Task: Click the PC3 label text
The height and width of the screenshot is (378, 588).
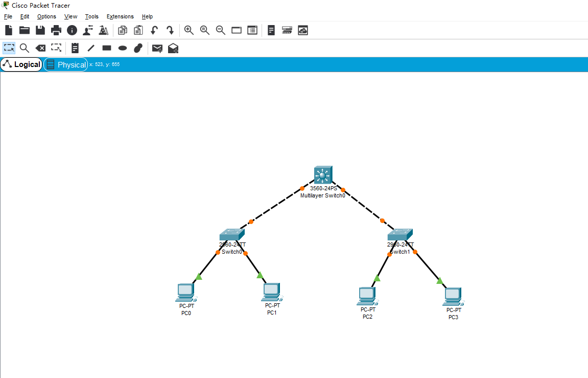Action: [x=453, y=317]
